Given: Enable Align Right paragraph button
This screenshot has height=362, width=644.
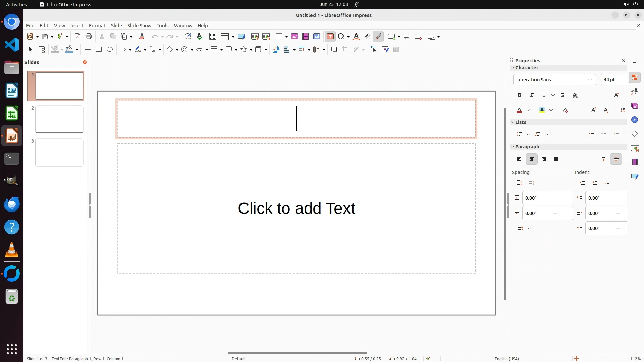Looking at the screenshot, I should (x=544, y=159).
